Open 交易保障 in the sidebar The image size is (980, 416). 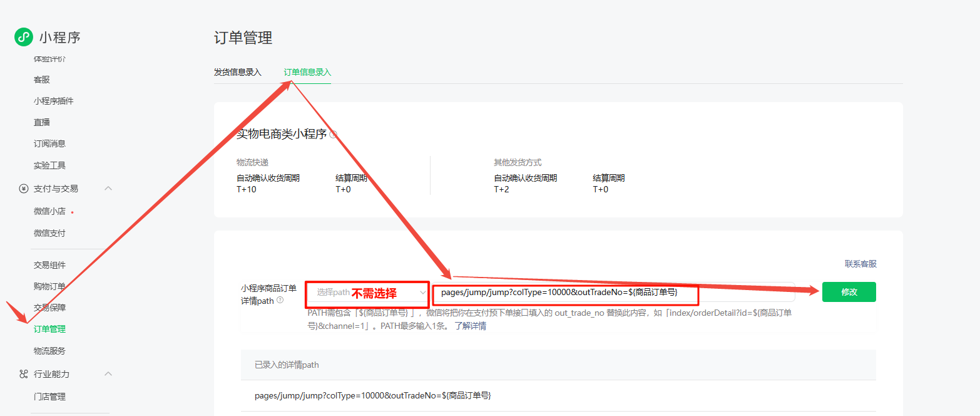pos(49,308)
